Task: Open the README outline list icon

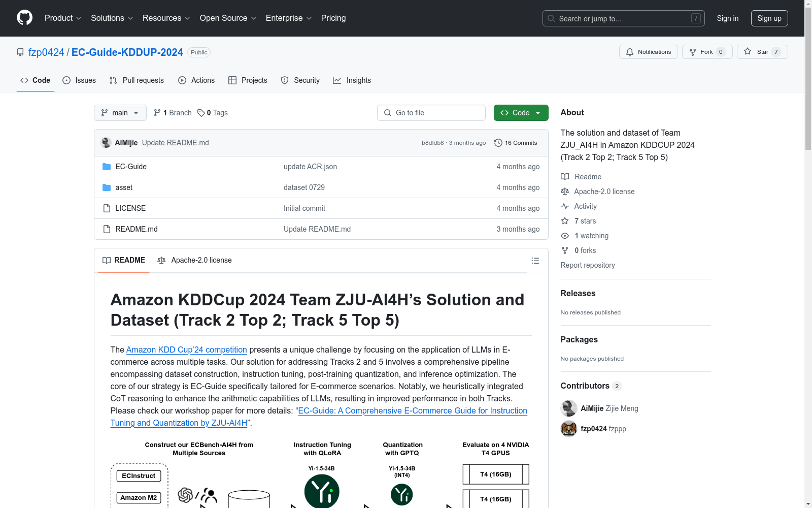Action: 535,261
